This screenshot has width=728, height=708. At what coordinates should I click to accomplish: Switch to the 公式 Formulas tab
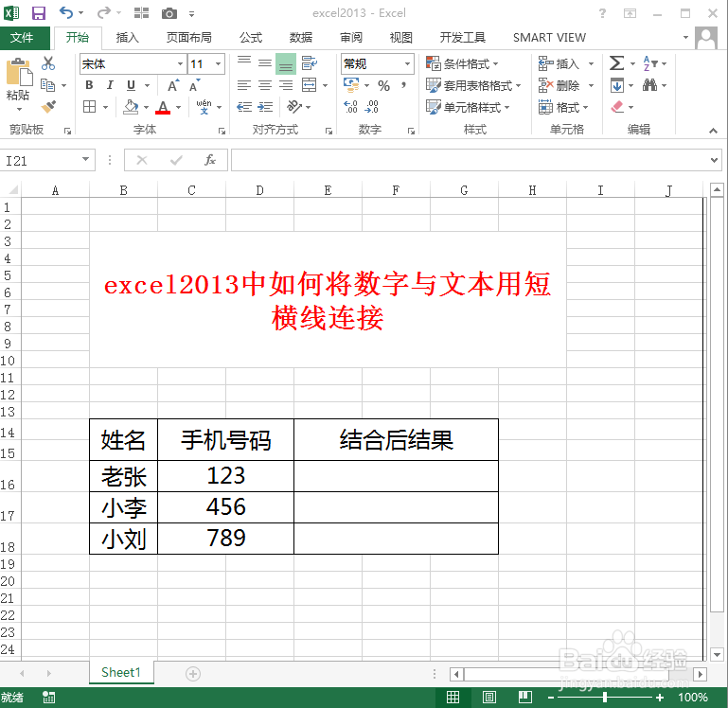251,38
